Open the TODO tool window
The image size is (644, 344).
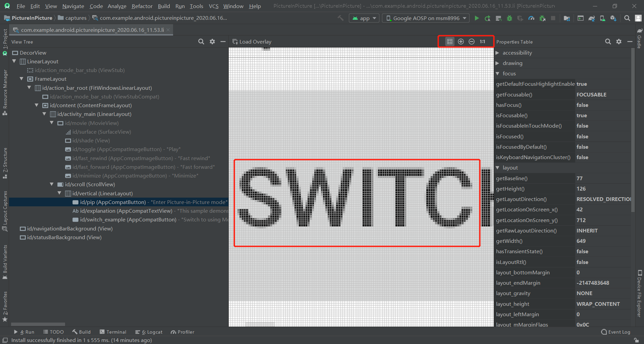tap(53, 332)
